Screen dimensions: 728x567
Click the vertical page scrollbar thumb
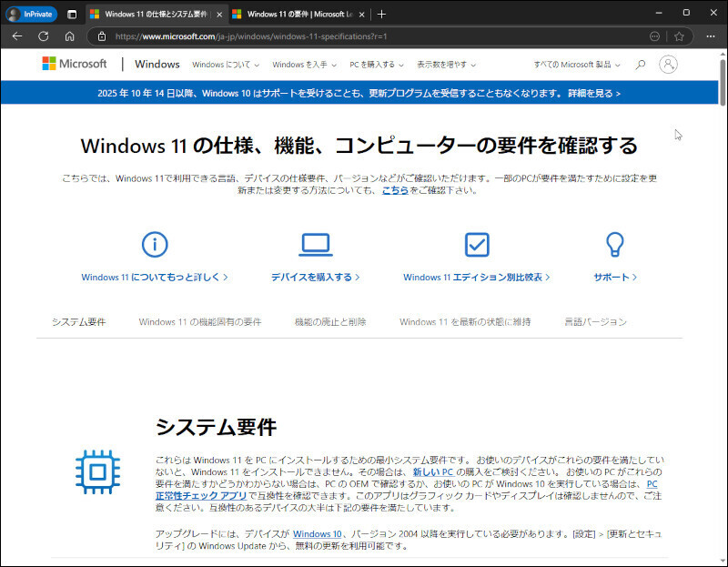click(x=723, y=82)
